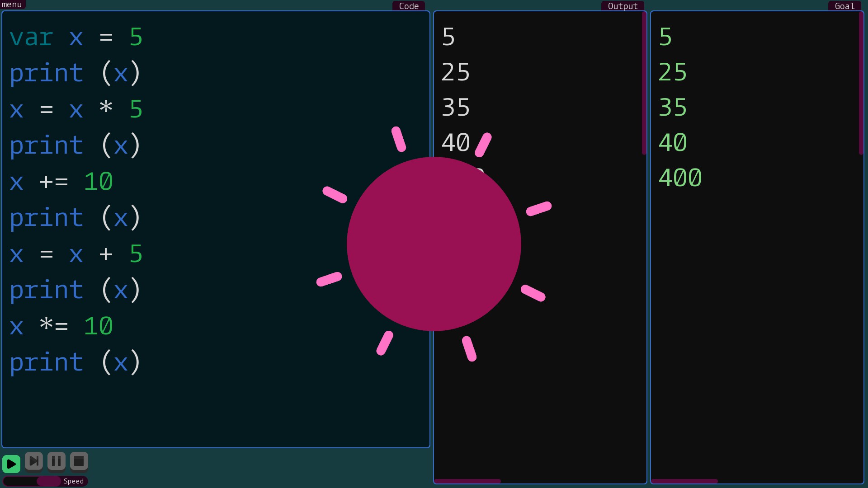This screenshot has height=488, width=868.
Task: Click the Step forward button
Action: click(x=34, y=461)
